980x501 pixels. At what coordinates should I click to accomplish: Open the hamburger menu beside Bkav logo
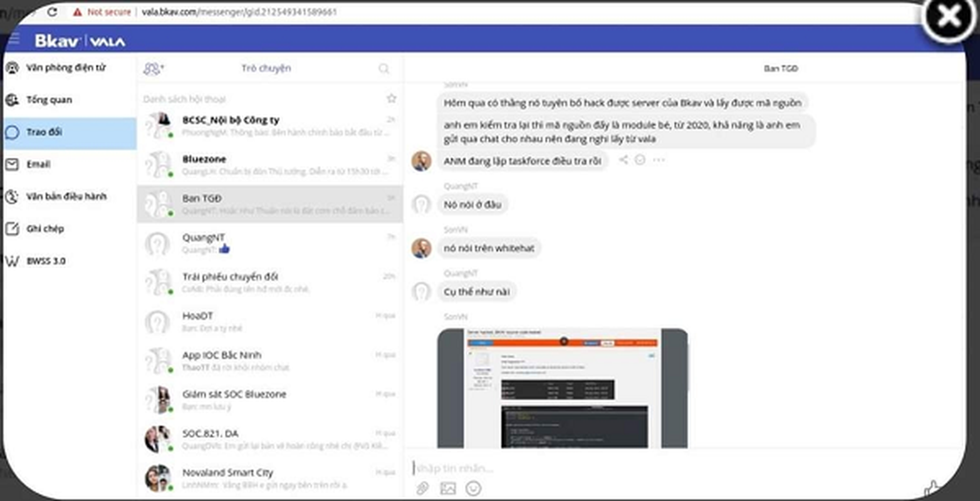(x=13, y=40)
